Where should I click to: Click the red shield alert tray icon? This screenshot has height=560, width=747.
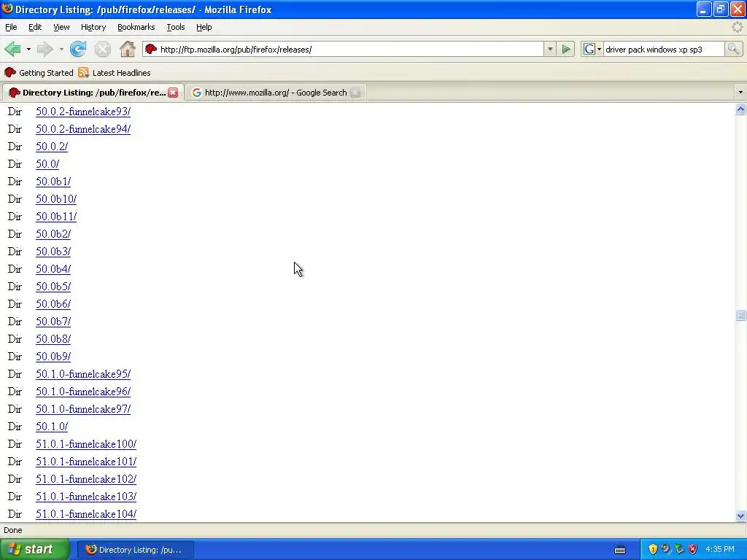[x=693, y=549]
